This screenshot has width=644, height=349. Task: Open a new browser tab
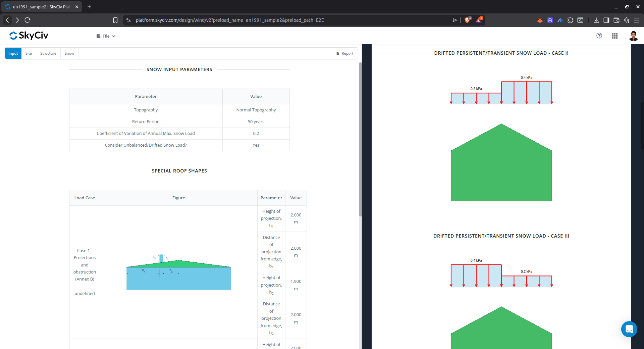(89, 7)
